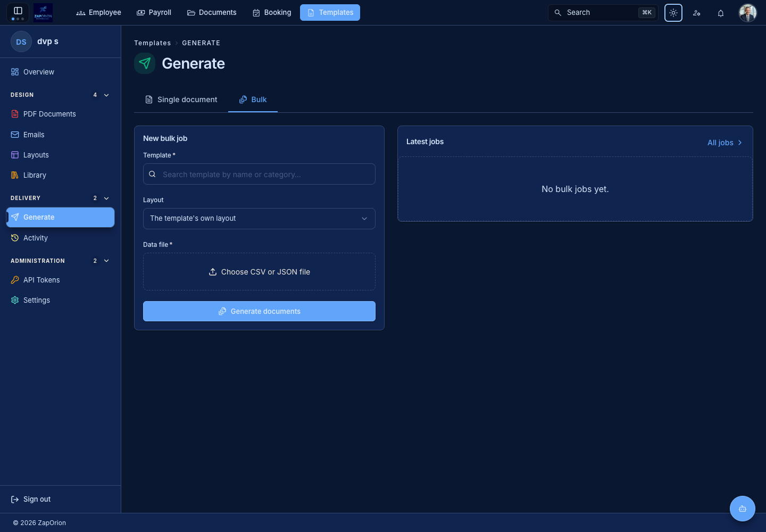Screen dimensions: 766x532
Task: Open the notifications bell
Action: (x=721, y=13)
